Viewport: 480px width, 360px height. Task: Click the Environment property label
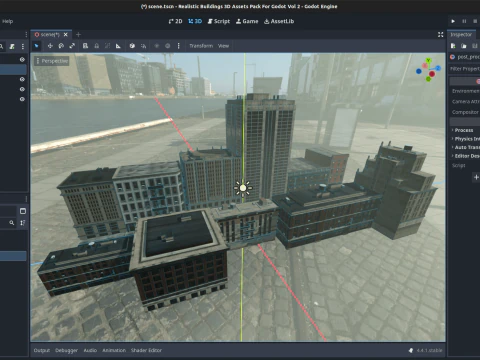(x=466, y=91)
